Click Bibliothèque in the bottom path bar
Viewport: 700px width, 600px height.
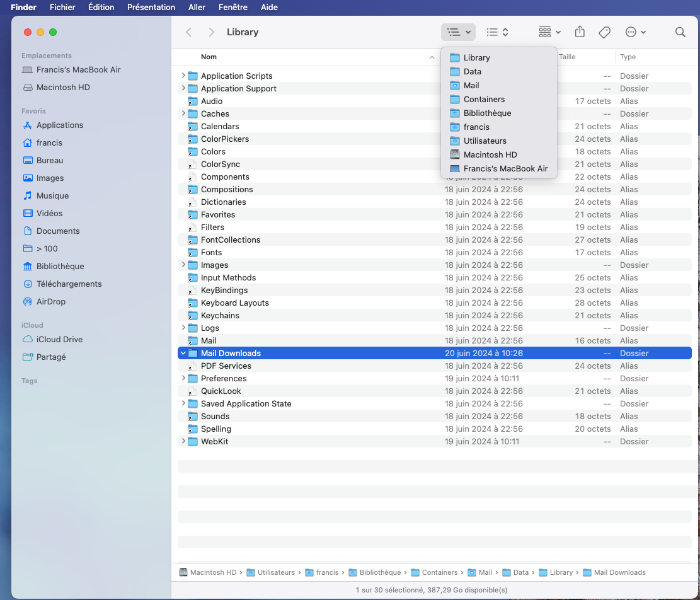(x=379, y=573)
